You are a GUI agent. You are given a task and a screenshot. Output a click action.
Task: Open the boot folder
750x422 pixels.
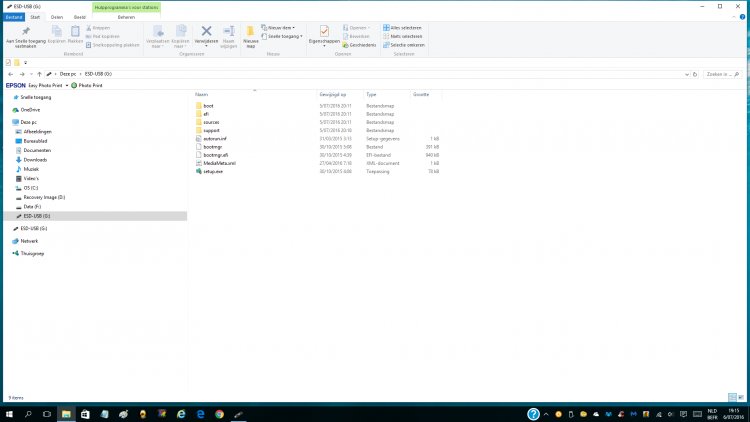(208, 105)
